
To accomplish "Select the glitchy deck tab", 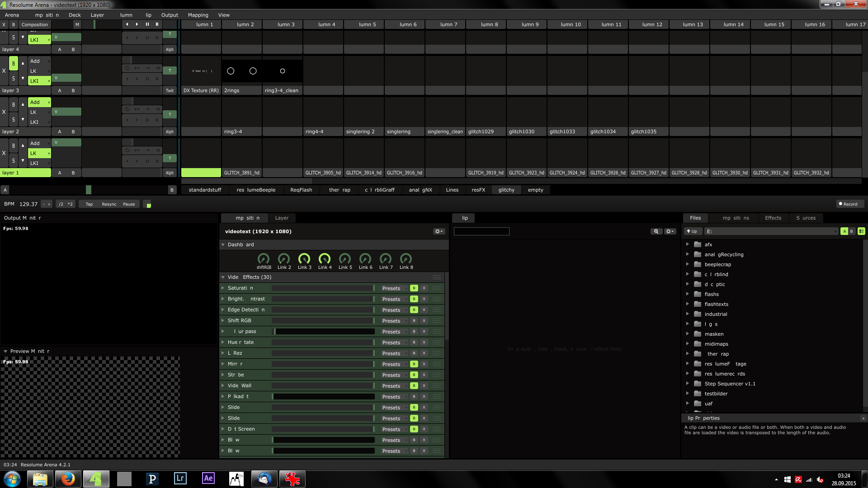I will click(506, 190).
